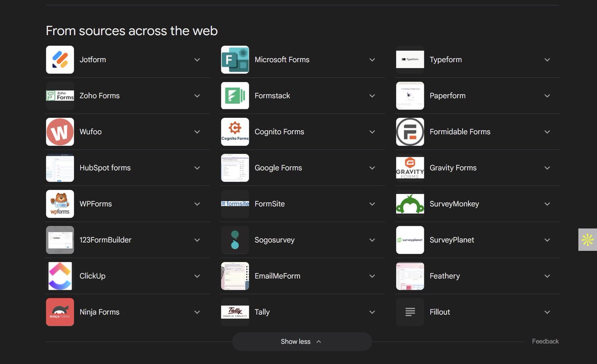Select the ClickUp name text
This screenshot has height=364, width=597.
(x=93, y=276)
